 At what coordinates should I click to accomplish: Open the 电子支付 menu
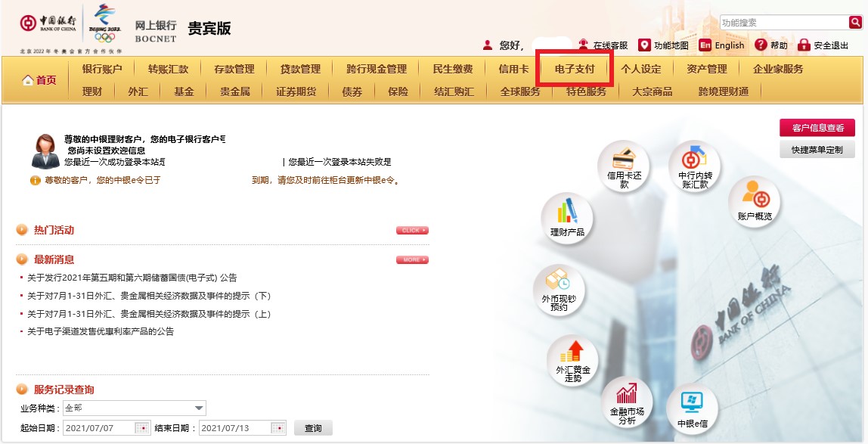(x=575, y=69)
